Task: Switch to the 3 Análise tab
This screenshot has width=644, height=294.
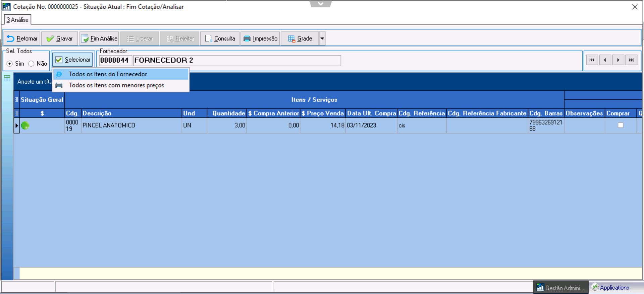Action: [17, 20]
